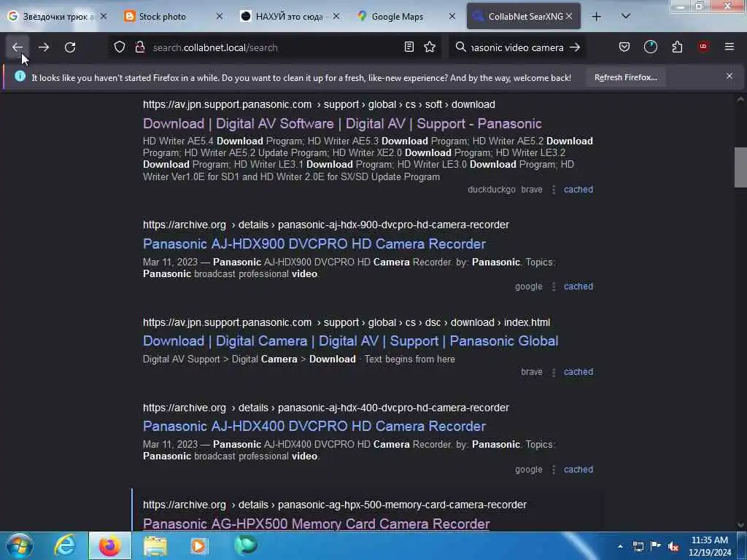Open the Action Center flag tray icon
Image resolution: width=747 pixels, height=560 pixels.
pos(656,546)
